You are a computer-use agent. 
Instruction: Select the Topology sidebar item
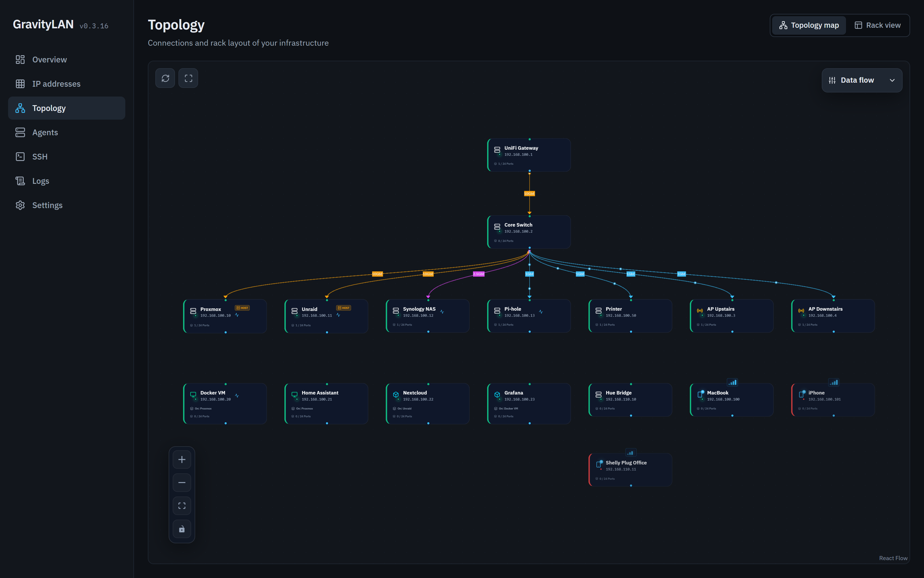66,108
